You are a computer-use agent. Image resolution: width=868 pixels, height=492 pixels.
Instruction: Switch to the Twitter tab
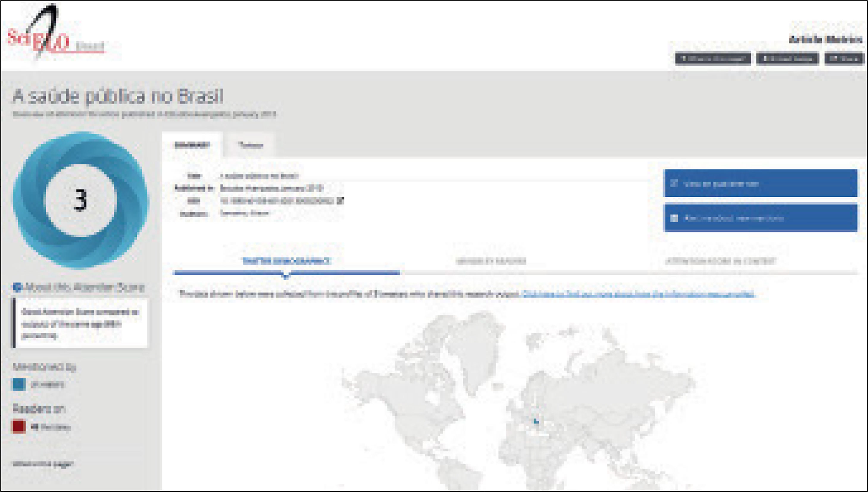pos(251,145)
